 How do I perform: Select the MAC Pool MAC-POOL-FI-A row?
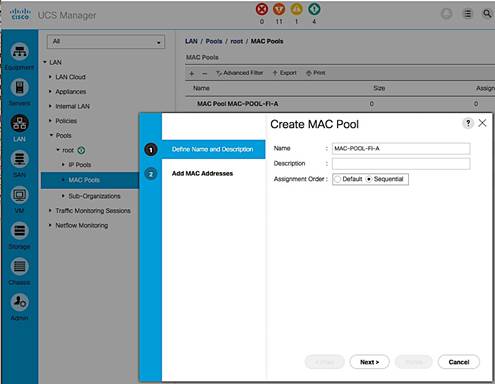coord(340,104)
